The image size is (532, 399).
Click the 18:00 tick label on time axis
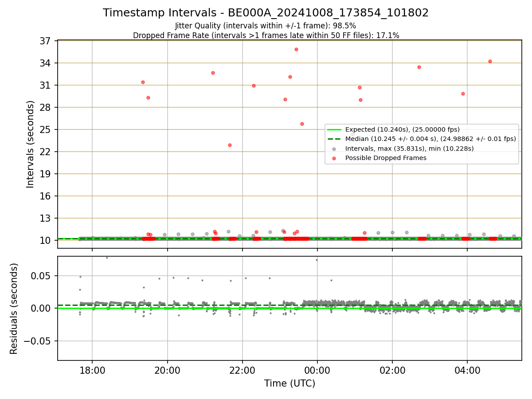[92, 370]
